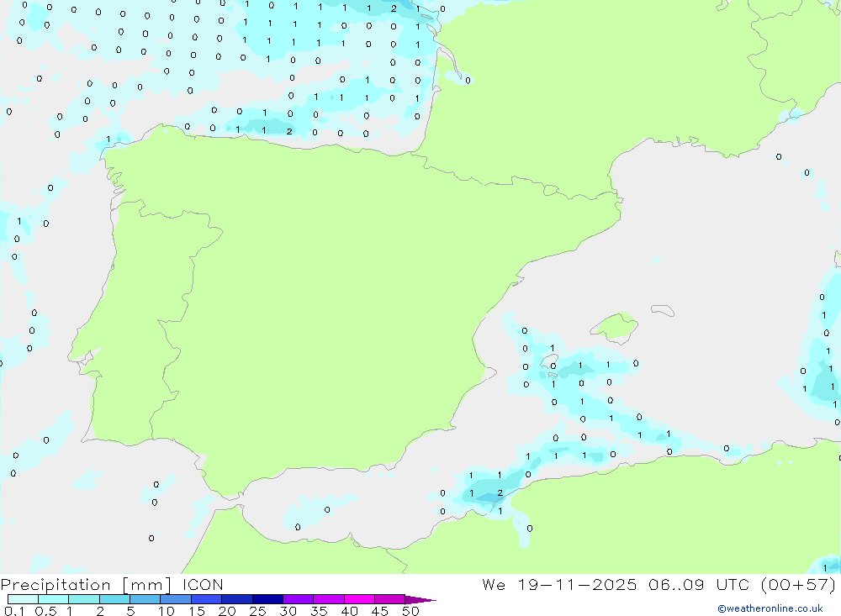Click the legend label '0.1'

(14, 611)
